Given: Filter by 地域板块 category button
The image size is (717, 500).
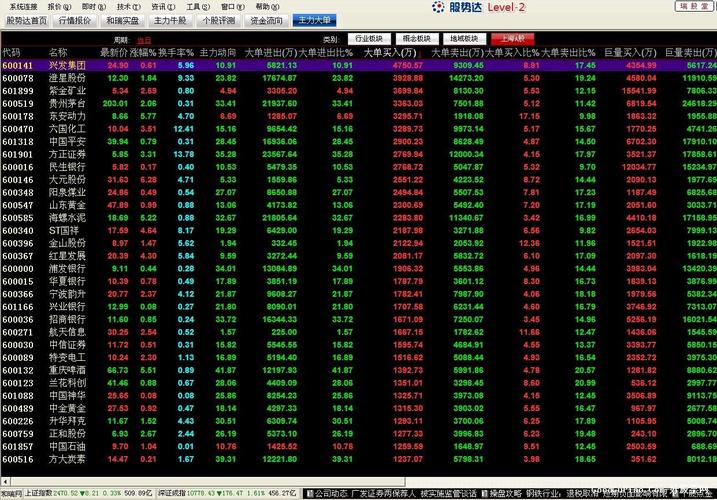Looking at the screenshot, I should point(464,39).
